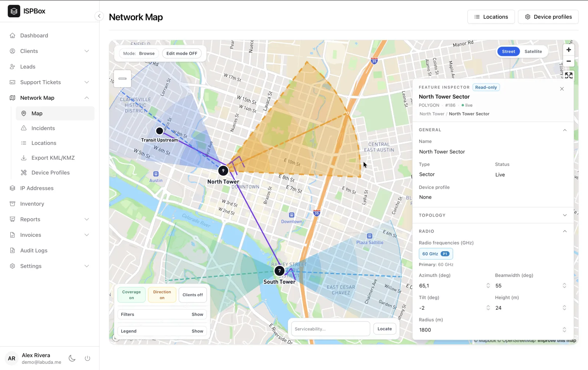This screenshot has height=370, width=588.
Task: Expand the Settings submenu chevron
Action: point(87,266)
